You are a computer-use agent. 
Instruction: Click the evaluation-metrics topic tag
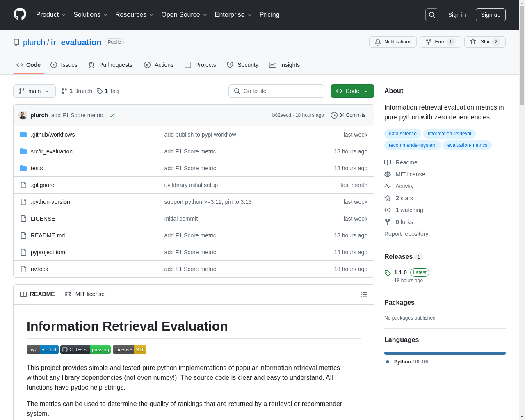pos(467,145)
